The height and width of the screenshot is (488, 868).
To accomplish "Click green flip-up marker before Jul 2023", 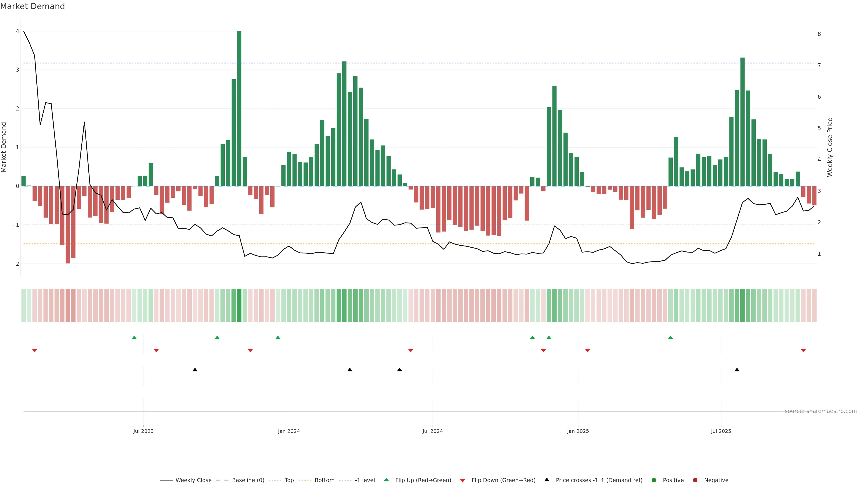I will pos(134,338).
